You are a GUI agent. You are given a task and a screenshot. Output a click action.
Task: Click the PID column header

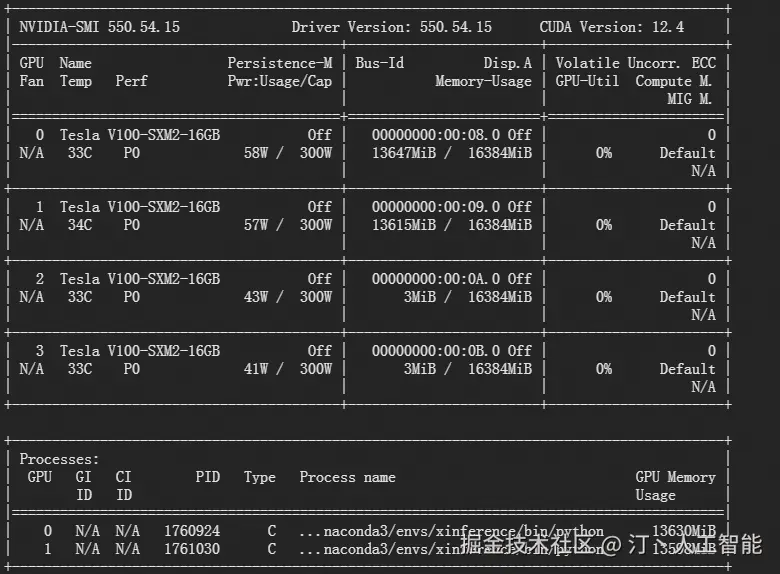point(207,477)
